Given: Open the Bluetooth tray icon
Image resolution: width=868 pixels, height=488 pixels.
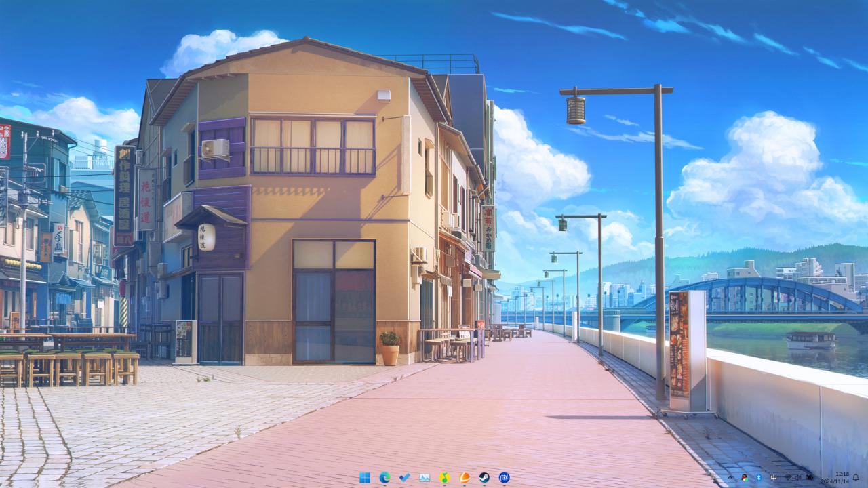Looking at the screenshot, I should click(x=759, y=478).
